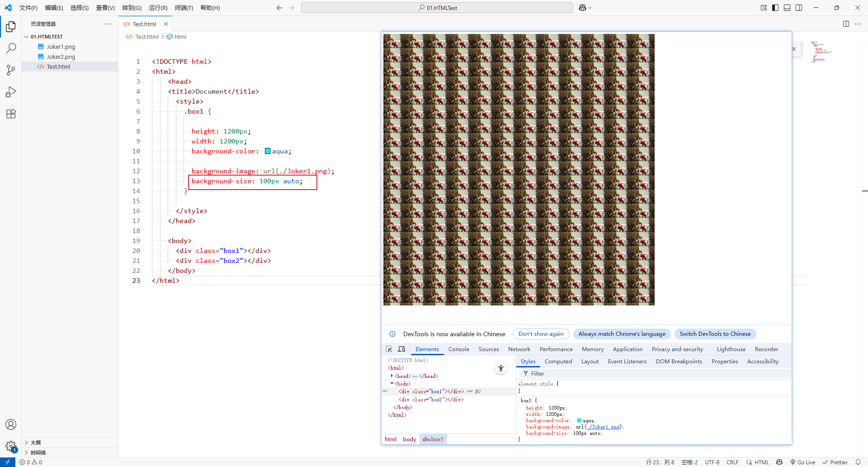Collapse the body node in DOM tree

(392, 383)
